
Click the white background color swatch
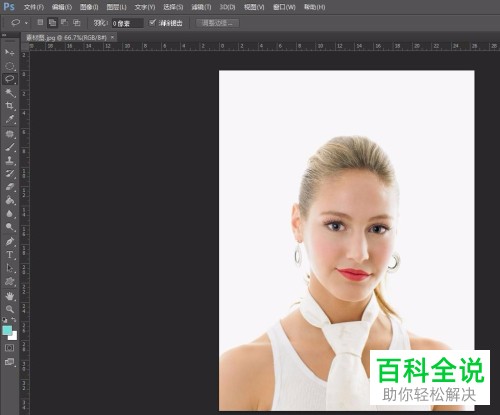13,336
